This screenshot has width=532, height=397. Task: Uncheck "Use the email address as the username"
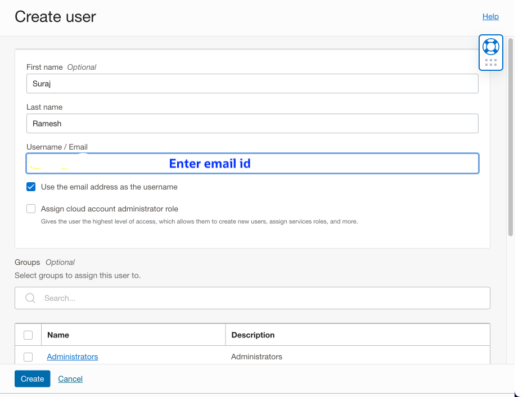(31, 186)
